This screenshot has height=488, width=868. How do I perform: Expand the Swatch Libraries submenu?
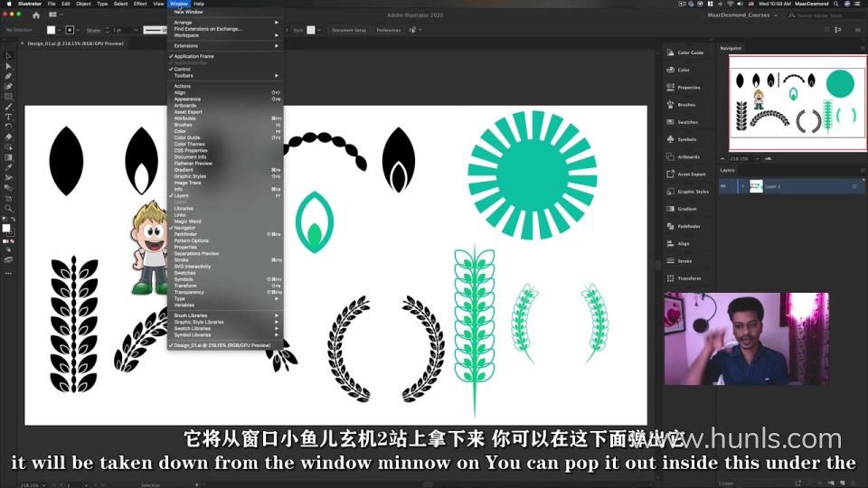click(225, 329)
